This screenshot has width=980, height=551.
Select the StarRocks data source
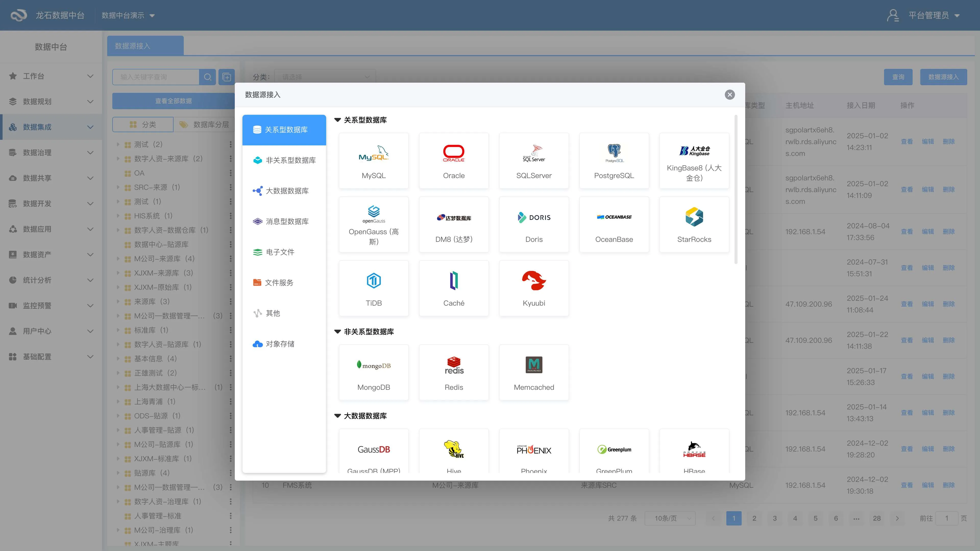[x=694, y=224]
